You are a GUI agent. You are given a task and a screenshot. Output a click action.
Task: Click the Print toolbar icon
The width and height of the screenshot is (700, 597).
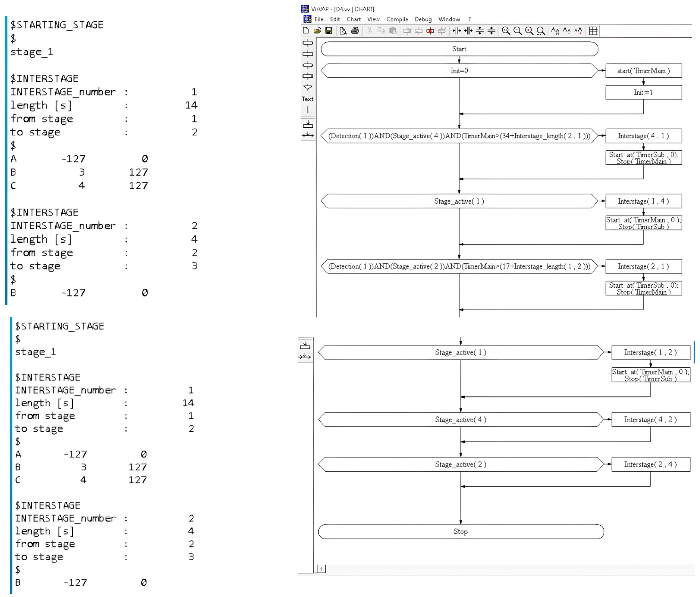tap(355, 31)
